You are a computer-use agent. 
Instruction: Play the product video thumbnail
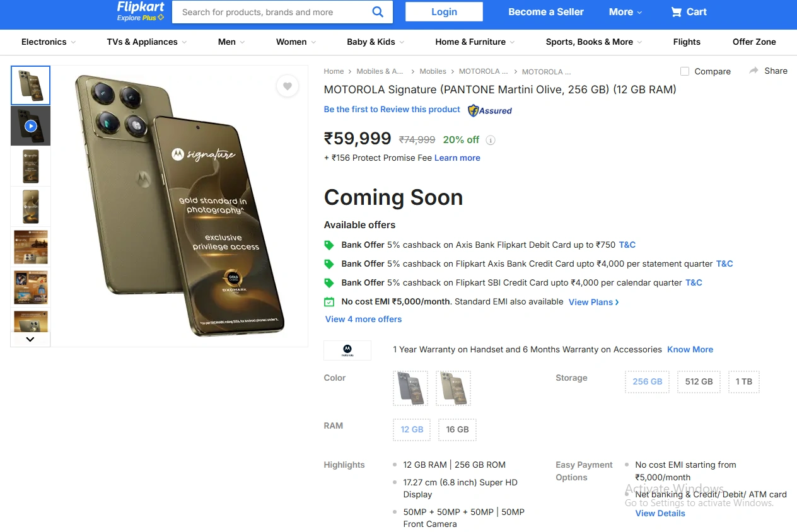tap(30, 126)
